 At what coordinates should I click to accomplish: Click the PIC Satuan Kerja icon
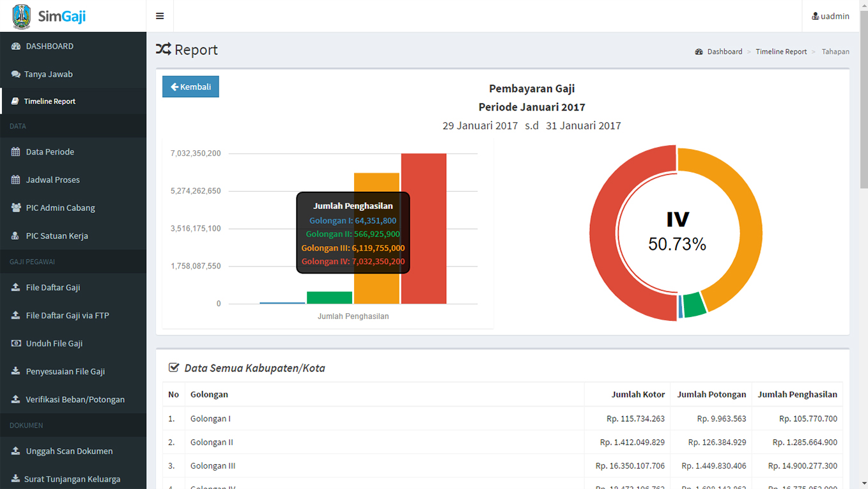tap(16, 236)
